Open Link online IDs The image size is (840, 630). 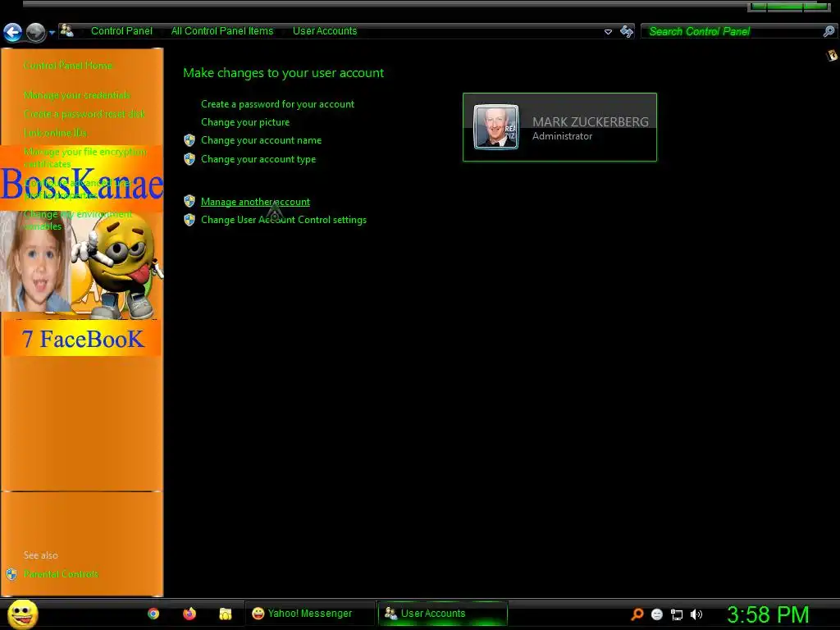(x=55, y=132)
